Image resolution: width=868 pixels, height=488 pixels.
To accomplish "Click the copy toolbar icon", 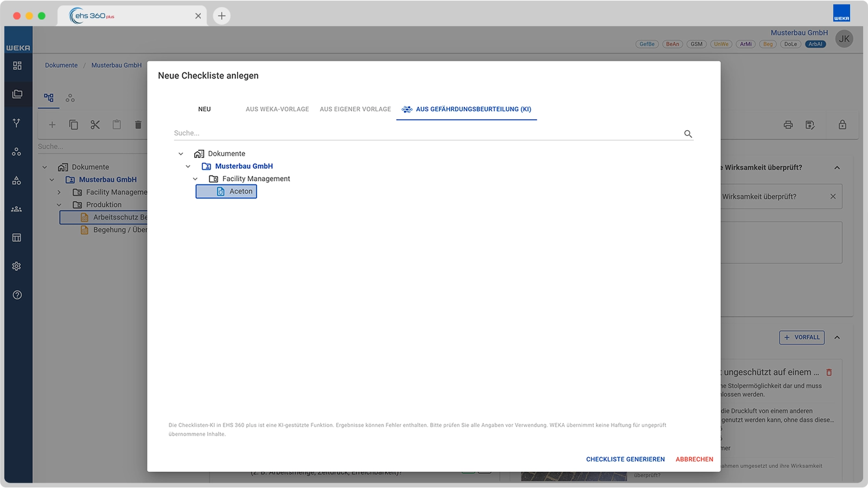I will pyautogui.click(x=74, y=125).
